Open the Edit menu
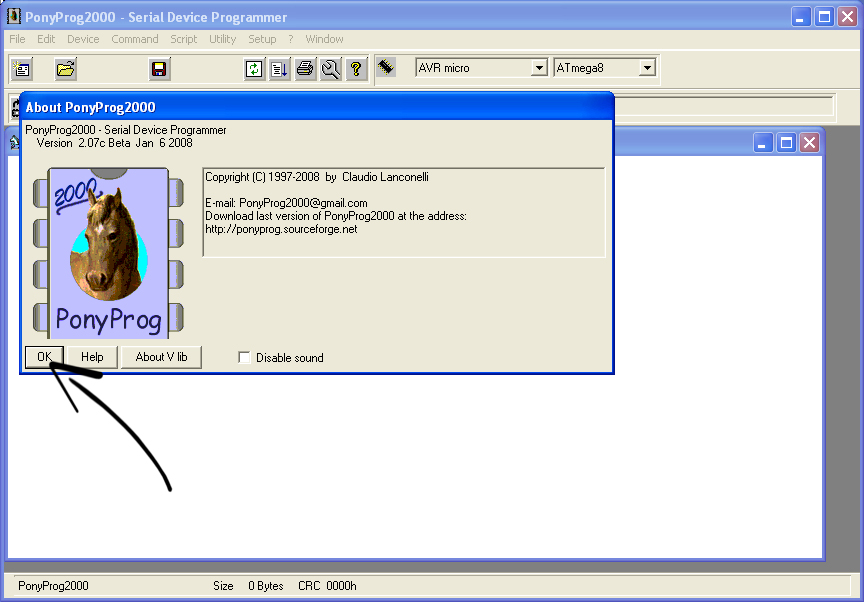 [46, 39]
